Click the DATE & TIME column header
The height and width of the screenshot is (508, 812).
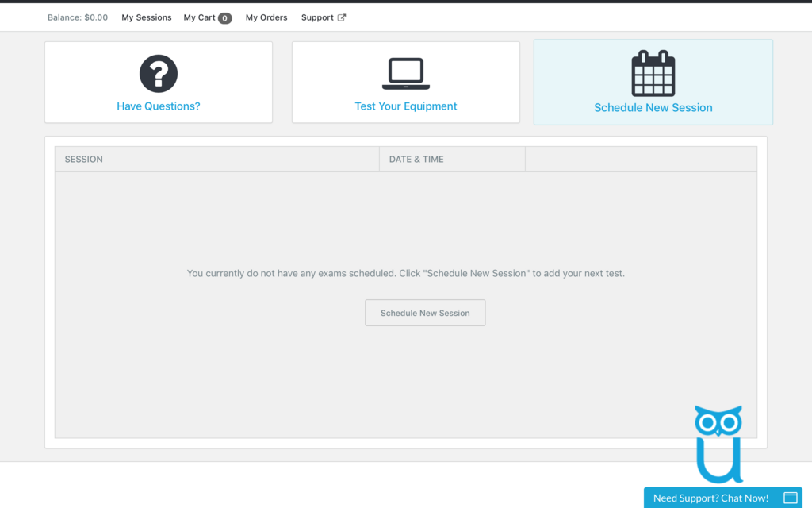point(452,159)
